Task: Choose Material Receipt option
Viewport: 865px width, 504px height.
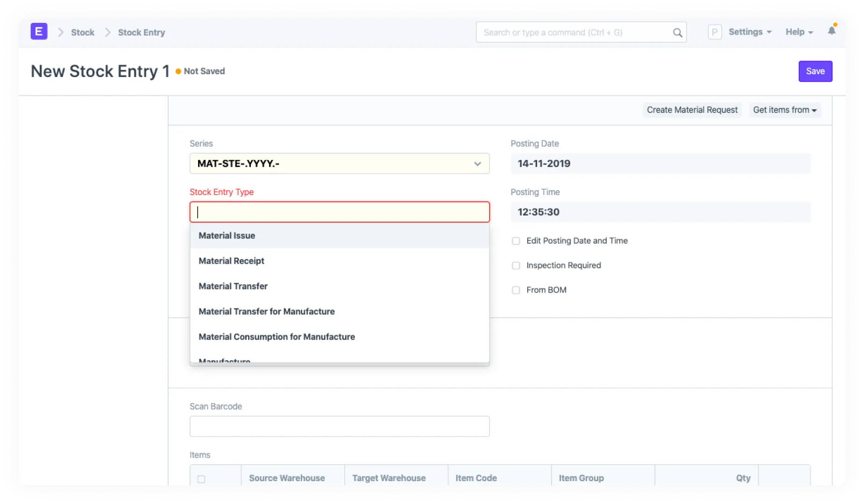Action: coord(231,261)
